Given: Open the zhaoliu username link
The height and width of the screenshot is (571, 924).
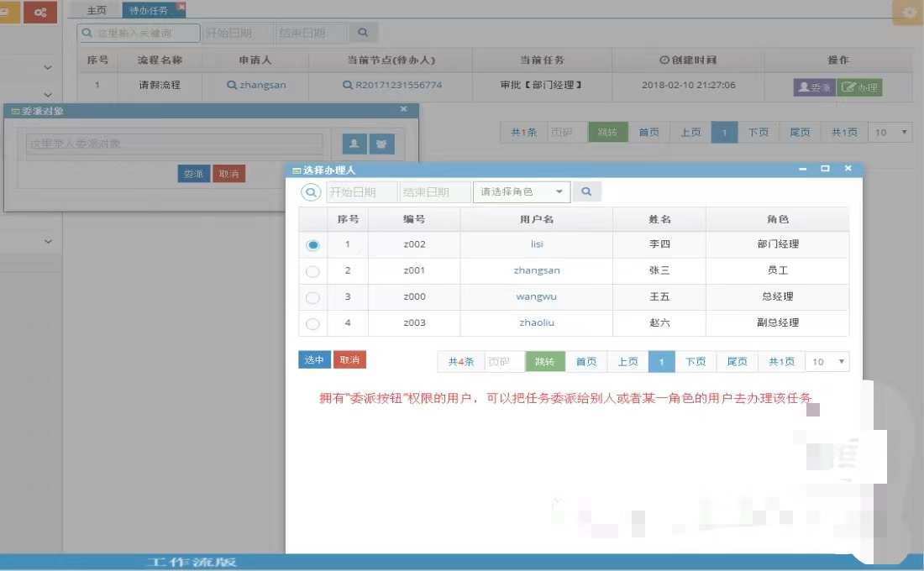Looking at the screenshot, I should (x=537, y=322).
